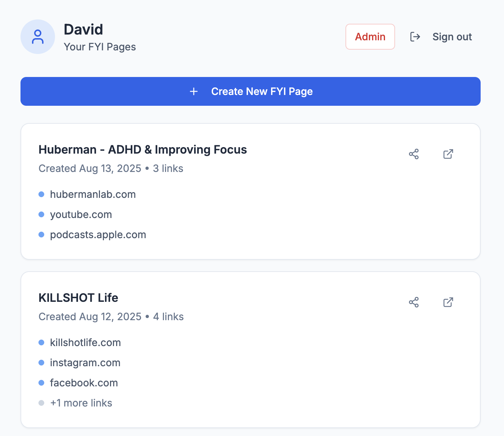Open the Huberman - ADHD & Improving Focus title

click(142, 150)
